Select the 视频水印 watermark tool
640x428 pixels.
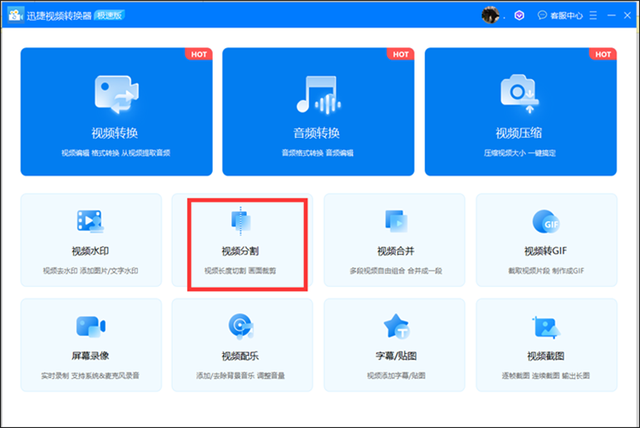(91, 240)
